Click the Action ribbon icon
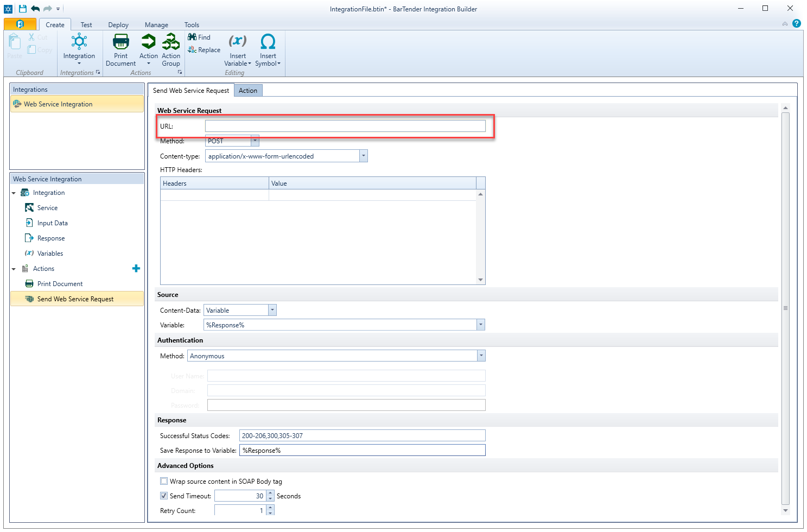Viewport: 807px width, 532px height. pos(148,41)
